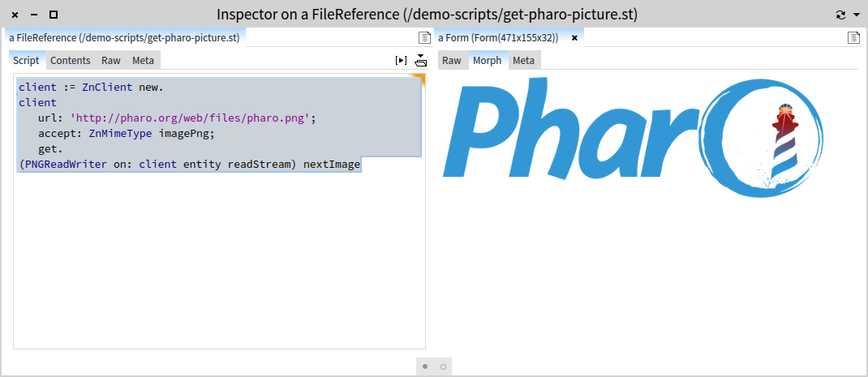Screen dimensions: 868x377
Task: Click the Pharo logo image in the Morph view
Action: (x=634, y=137)
